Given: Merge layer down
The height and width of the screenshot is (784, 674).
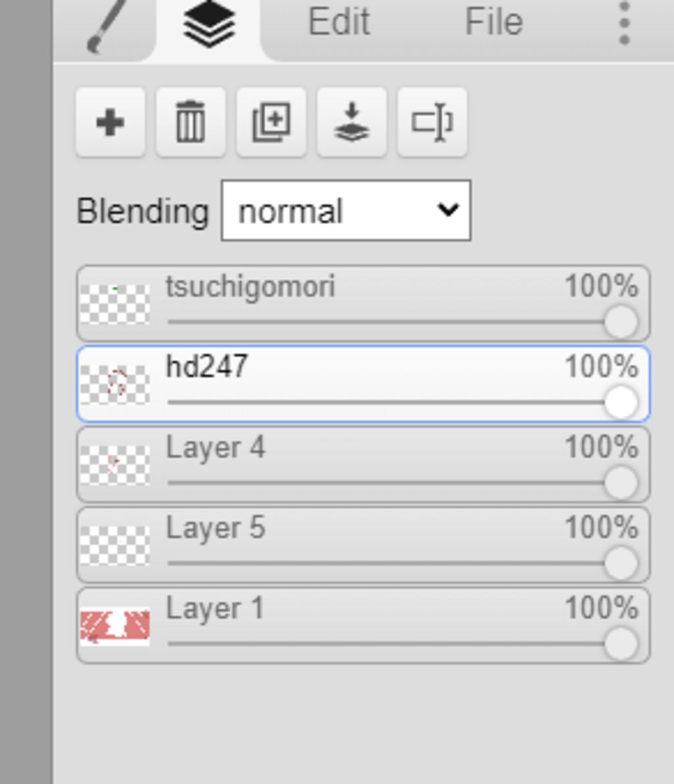Looking at the screenshot, I should (x=351, y=122).
